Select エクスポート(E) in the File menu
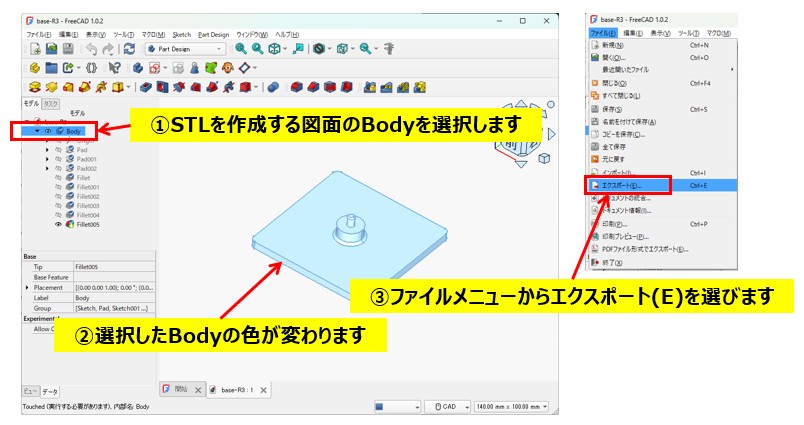This screenshot has height=425, width=804. 618,185
